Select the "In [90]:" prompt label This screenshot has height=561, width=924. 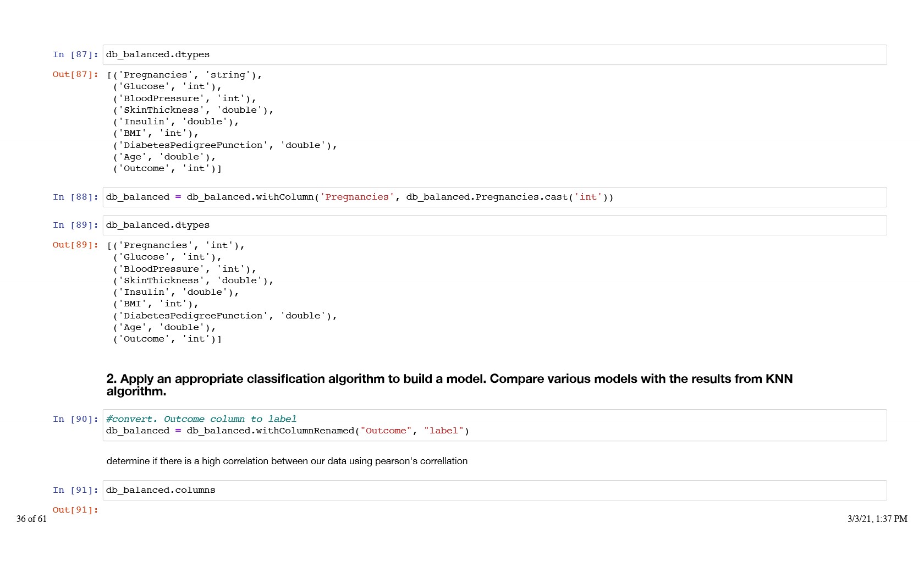point(75,420)
